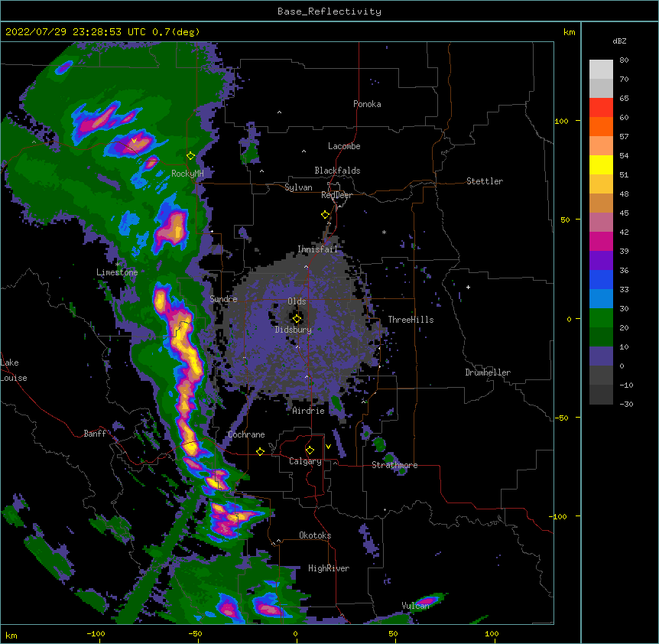Click the -50 tick on the right vertical axis

pyautogui.click(x=561, y=418)
